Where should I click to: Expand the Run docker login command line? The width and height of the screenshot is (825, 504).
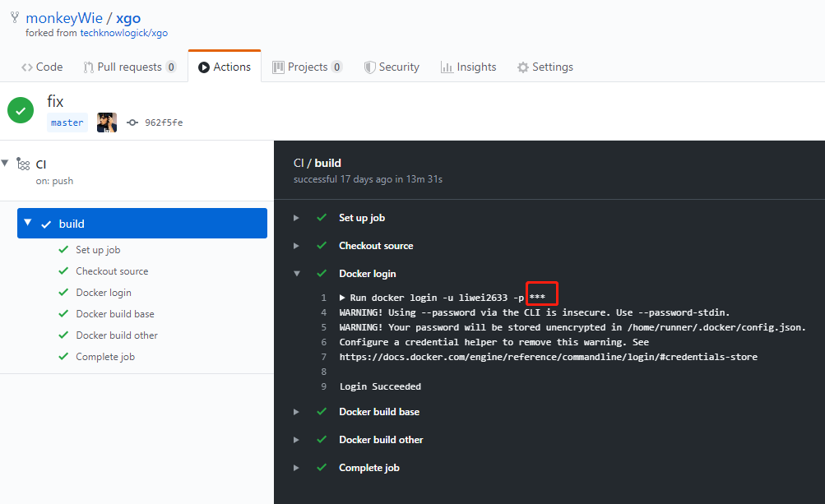(342, 298)
